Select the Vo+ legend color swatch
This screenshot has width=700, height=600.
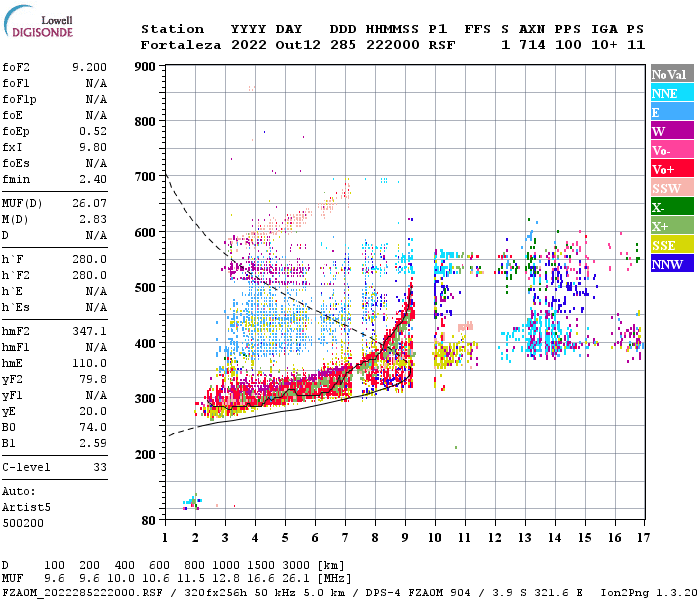[672, 169]
